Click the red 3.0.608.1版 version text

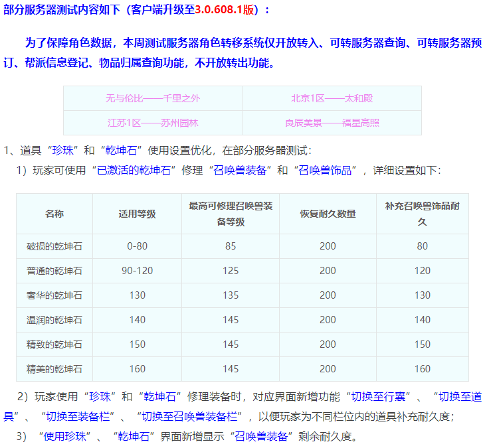pyautogui.click(x=224, y=11)
